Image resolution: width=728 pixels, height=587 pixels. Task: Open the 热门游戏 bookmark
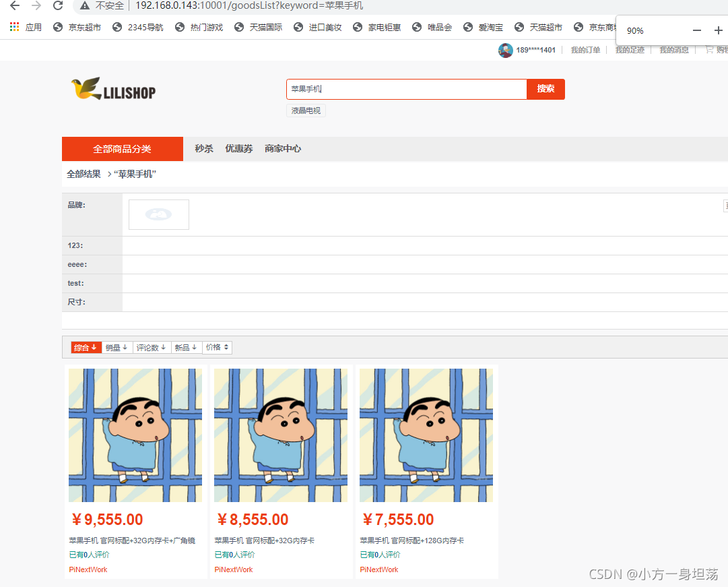pyautogui.click(x=199, y=28)
